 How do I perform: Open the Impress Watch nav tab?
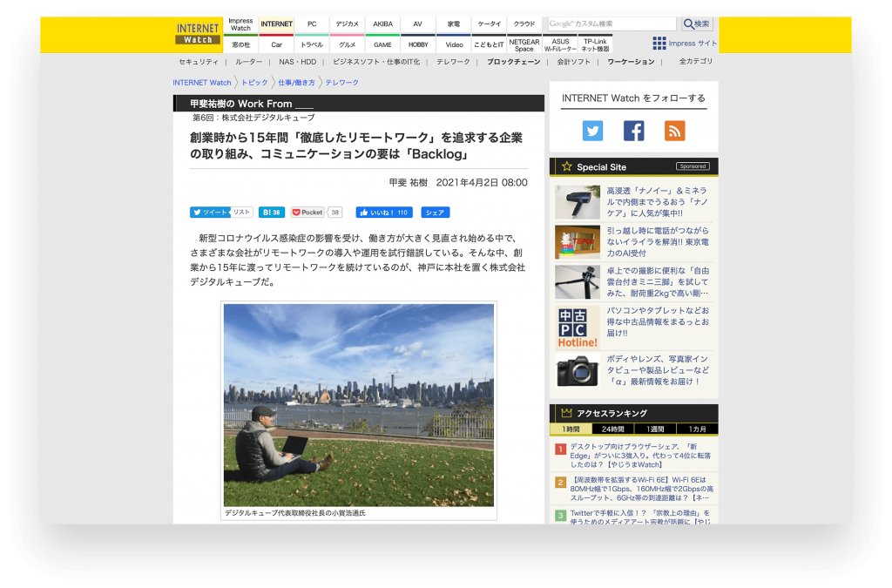tap(240, 24)
